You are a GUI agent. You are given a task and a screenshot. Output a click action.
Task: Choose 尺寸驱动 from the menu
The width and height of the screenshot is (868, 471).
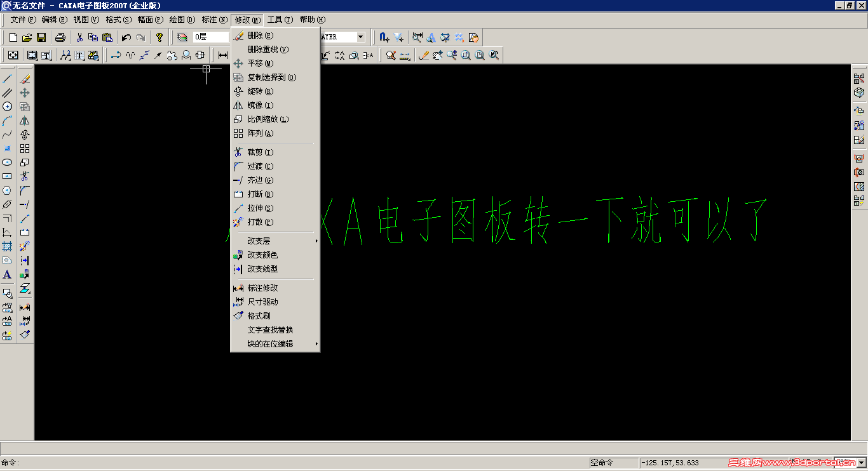coord(275,302)
